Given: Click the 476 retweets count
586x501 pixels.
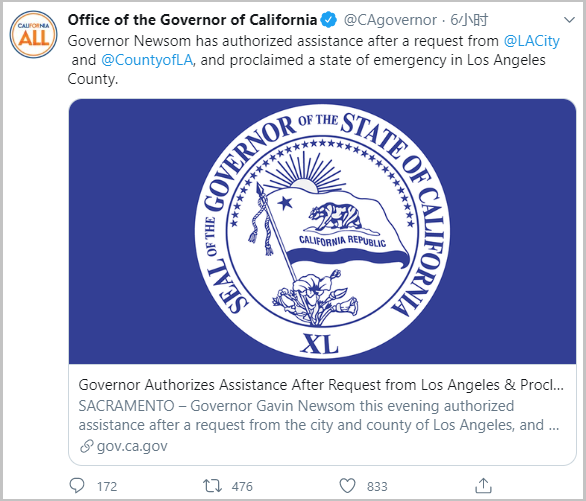Looking at the screenshot, I should (x=242, y=486).
